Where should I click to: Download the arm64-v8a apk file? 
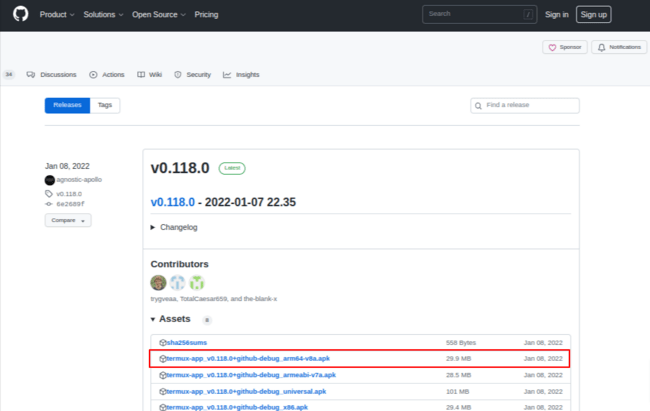[x=248, y=358]
